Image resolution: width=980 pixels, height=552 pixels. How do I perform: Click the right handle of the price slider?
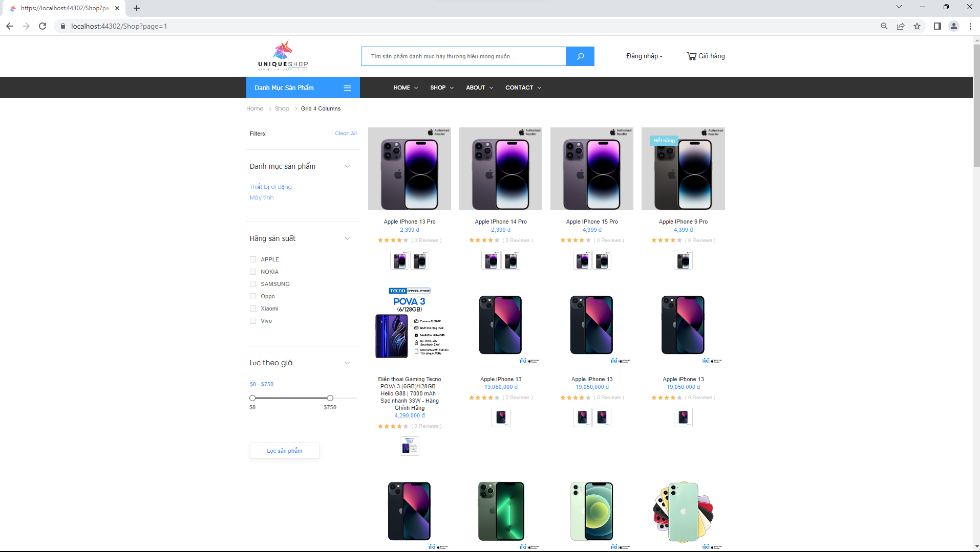330,398
